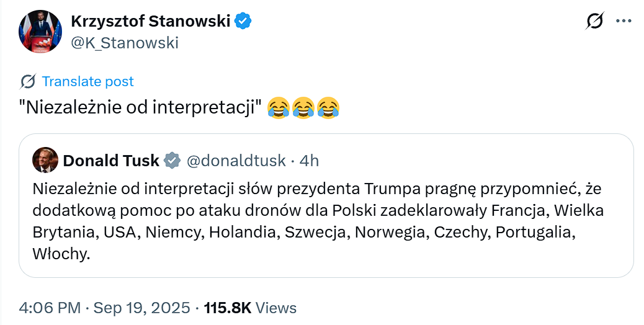This screenshot has height=325, width=644.
Task: Translate post into your language
Action: click(x=87, y=81)
